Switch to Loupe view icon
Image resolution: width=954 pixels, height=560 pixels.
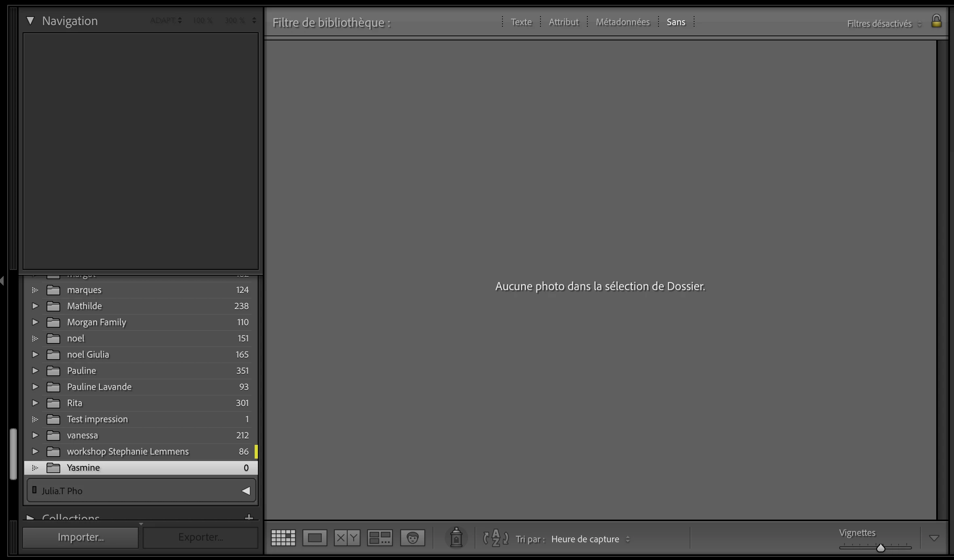point(314,538)
